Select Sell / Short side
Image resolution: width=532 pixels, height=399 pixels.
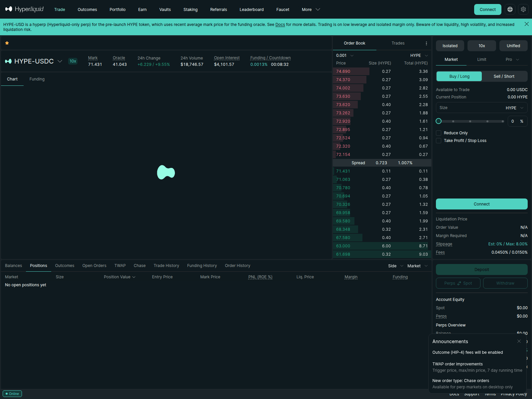(504, 76)
